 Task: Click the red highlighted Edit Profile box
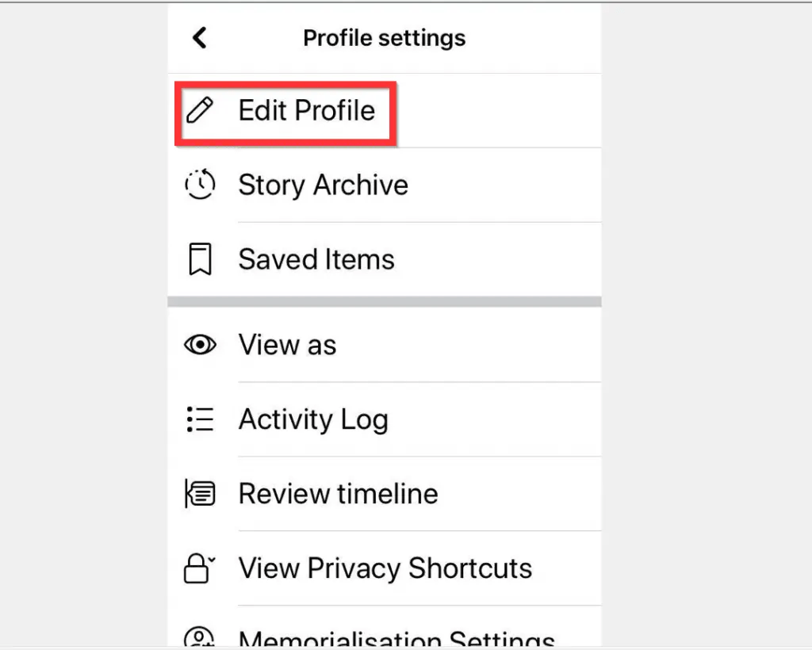[285, 111]
